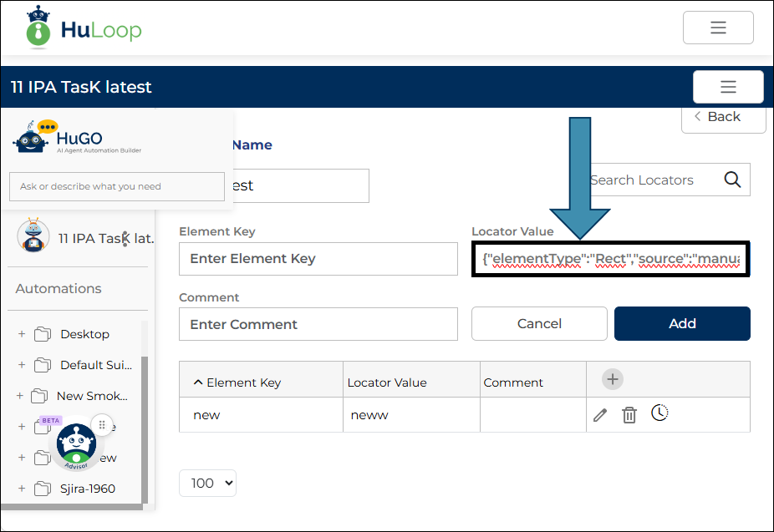
Task: Click the Add button
Action: (x=682, y=323)
